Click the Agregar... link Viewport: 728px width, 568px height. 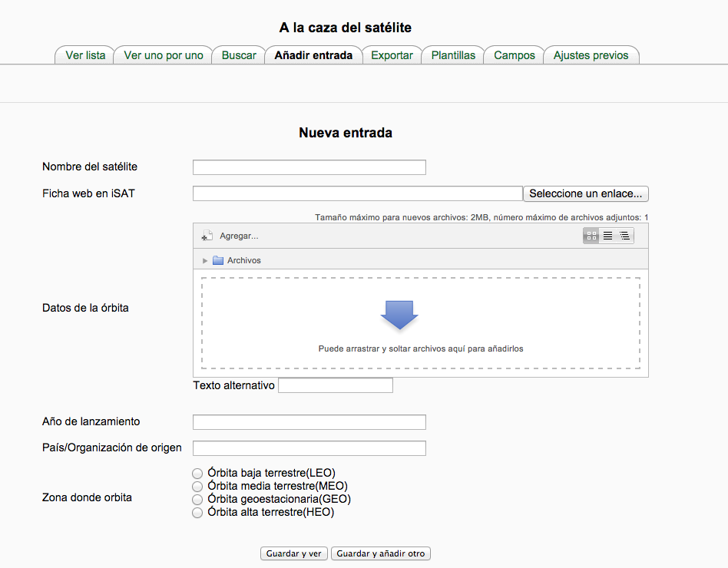coord(239,236)
